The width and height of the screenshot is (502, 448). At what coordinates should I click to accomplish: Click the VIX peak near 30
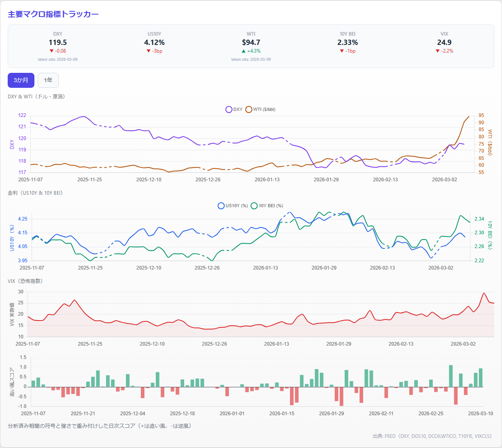(x=484, y=293)
